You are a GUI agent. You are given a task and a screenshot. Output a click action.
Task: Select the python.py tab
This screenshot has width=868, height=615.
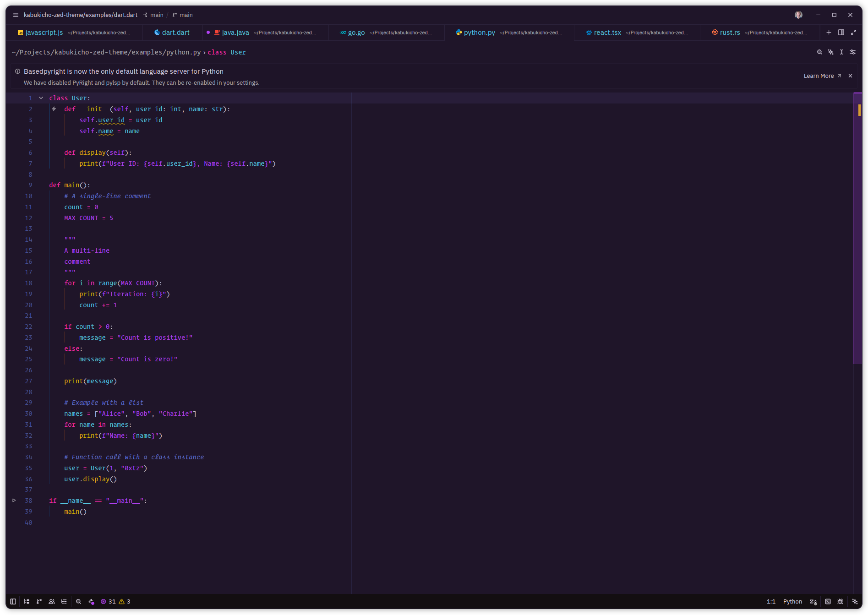coord(509,33)
